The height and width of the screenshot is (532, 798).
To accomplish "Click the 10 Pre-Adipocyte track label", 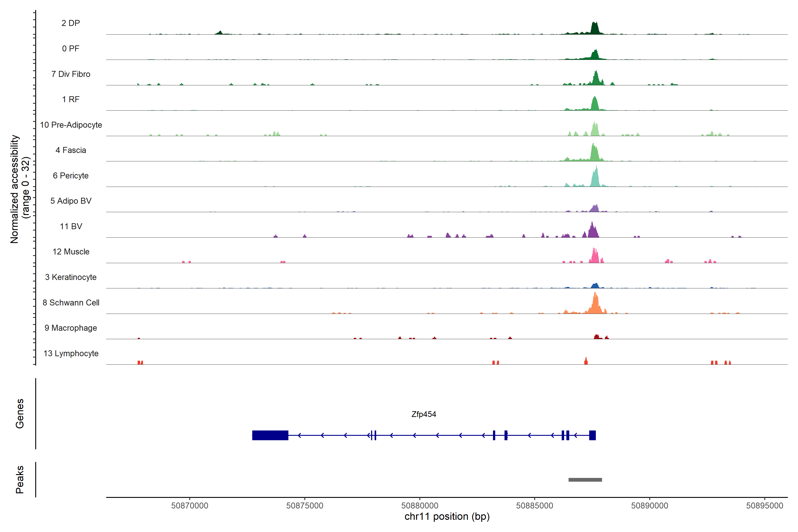I will point(71,125).
